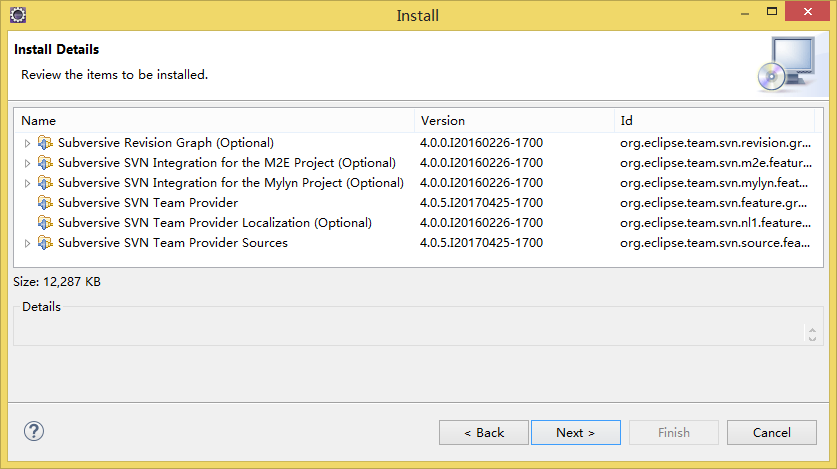Sort items by the Version column header
837x469 pixels.
(515, 121)
